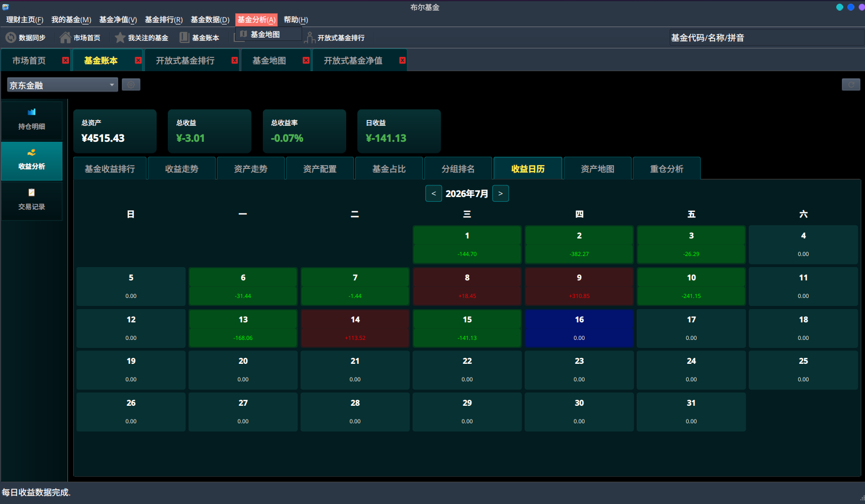Click the star icon for 我关注的基金
This screenshot has width=865, height=504.
click(x=120, y=38)
